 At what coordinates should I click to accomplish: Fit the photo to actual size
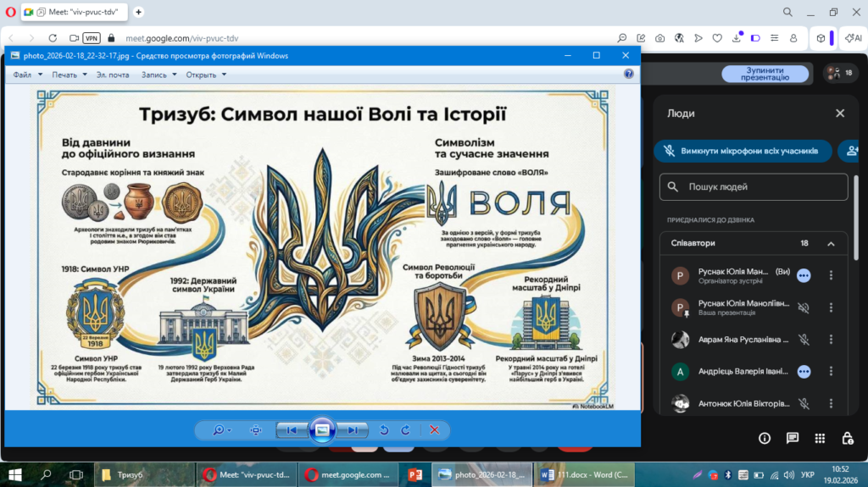[x=256, y=430]
